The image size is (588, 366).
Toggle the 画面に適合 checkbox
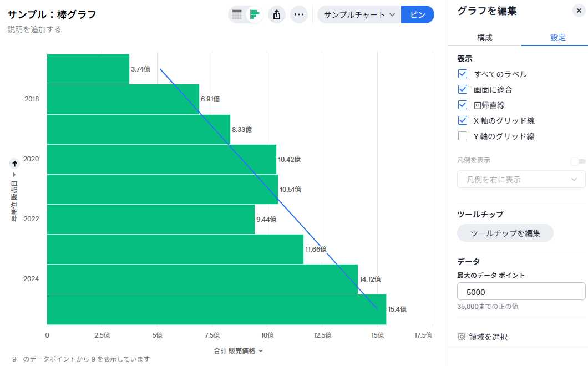tap(463, 89)
